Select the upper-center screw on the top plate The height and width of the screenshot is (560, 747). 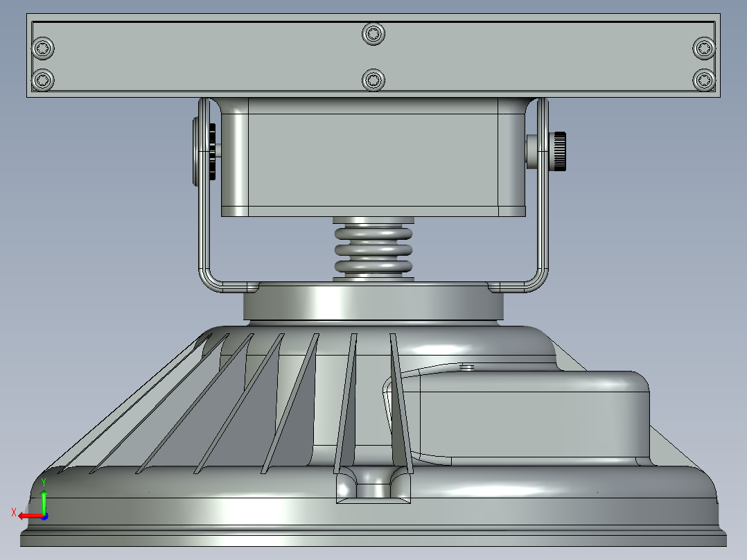click(x=373, y=34)
